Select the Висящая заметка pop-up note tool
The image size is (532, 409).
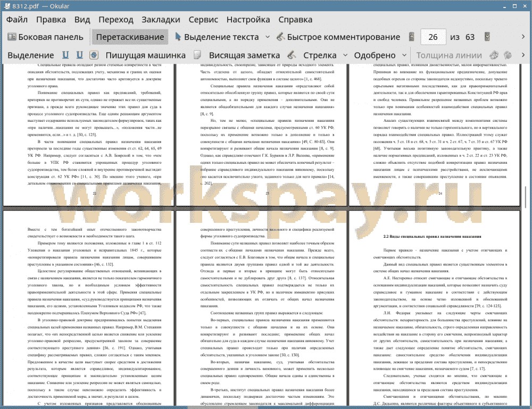244,55
